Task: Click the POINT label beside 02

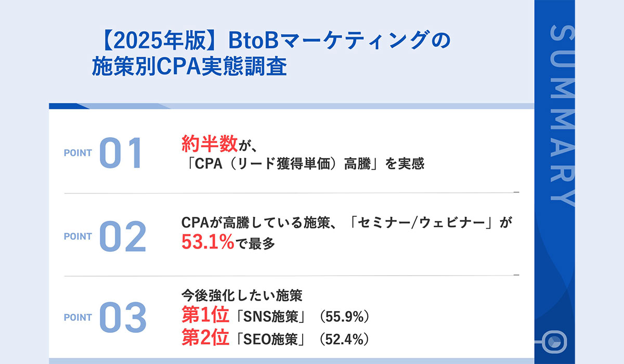Action: [x=77, y=236]
